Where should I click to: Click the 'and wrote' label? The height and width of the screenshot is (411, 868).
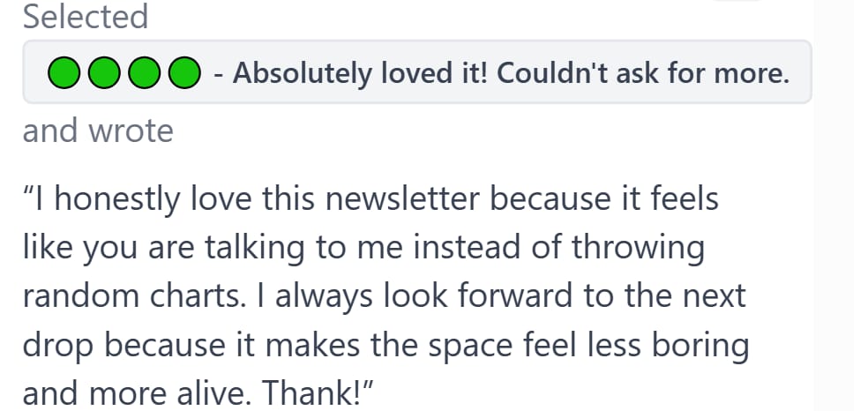click(98, 131)
